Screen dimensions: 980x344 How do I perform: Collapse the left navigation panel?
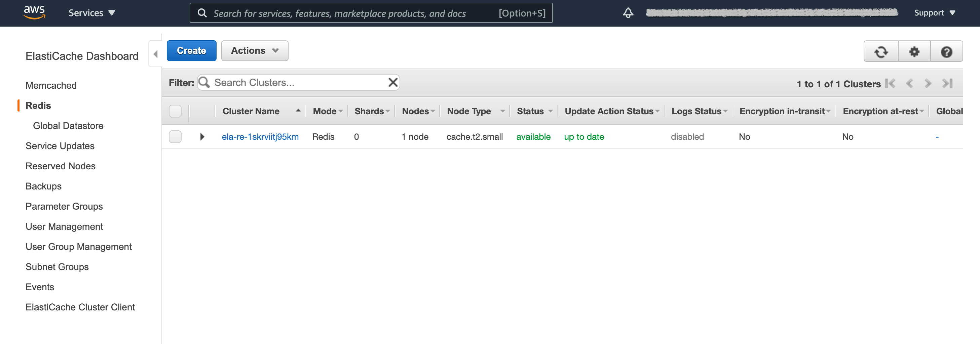click(155, 54)
